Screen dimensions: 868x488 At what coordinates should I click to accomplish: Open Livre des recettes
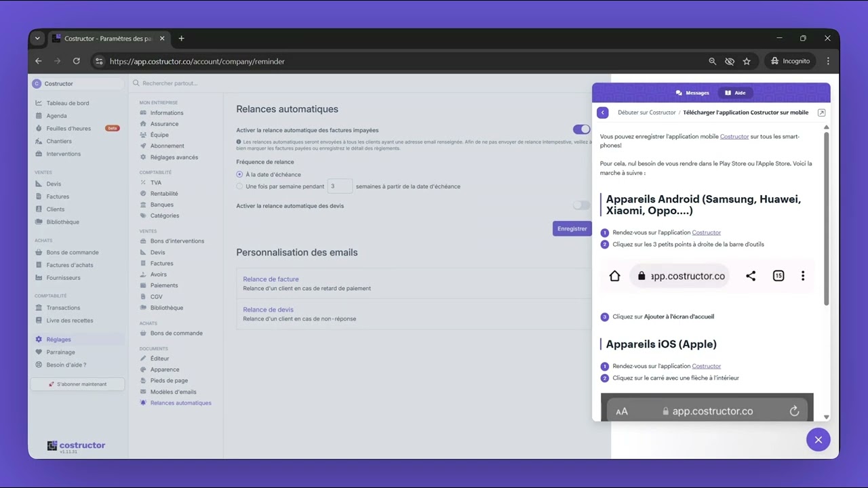point(69,321)
